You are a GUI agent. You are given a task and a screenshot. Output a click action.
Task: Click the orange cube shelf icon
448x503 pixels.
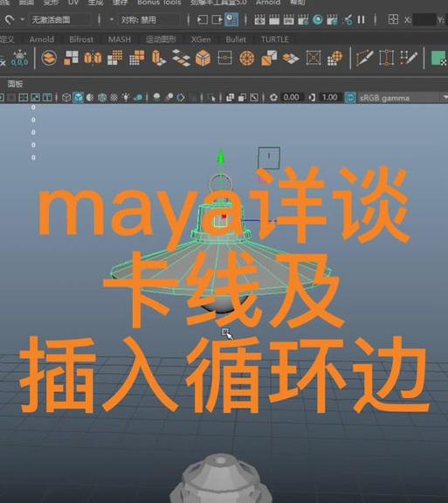pyautogui.click(x=203, y=58)
